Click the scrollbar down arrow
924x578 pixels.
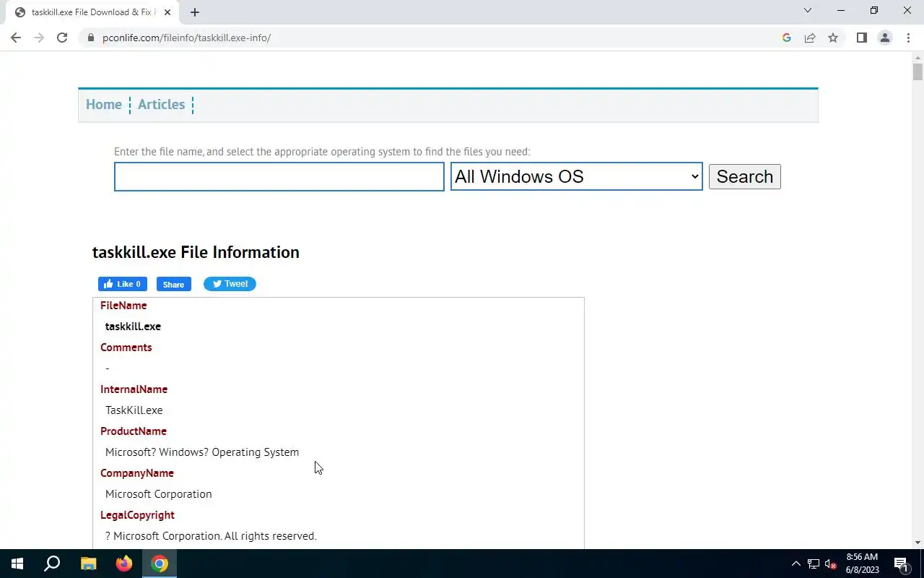pyautogui.click(x=918, y=543)
